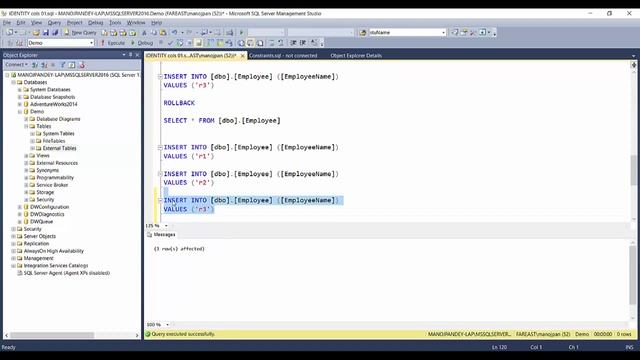This screenshot has height=360, width=640.
Task: Click the ROLLBACK statement in editor
Action: (x=179, y=103)
